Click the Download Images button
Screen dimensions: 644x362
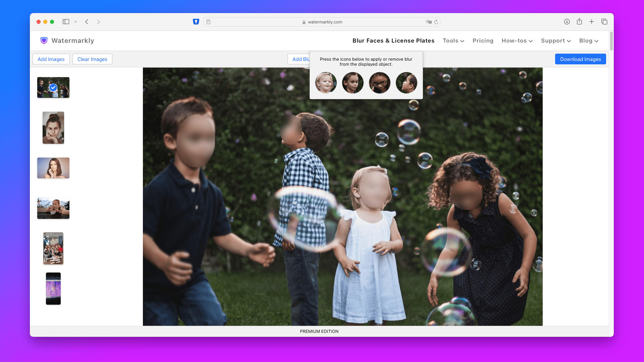tap(580, 59)
